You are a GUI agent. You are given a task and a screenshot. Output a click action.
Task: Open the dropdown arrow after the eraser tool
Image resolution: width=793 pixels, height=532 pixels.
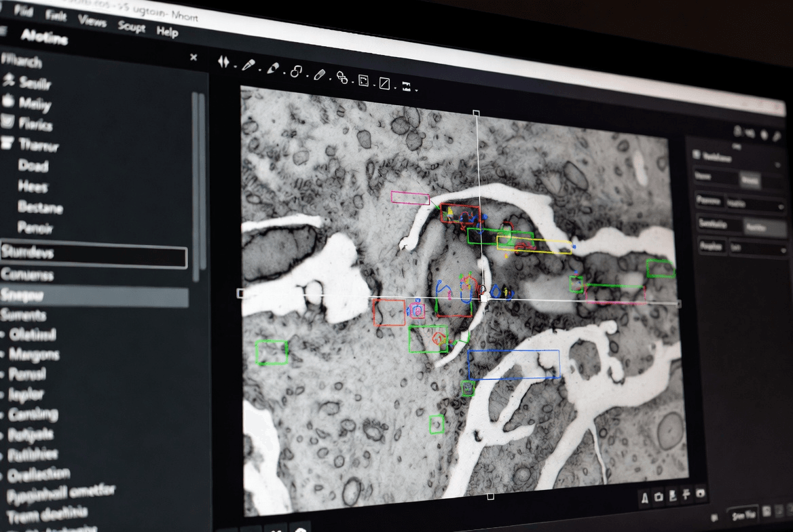tap(330, 79)
